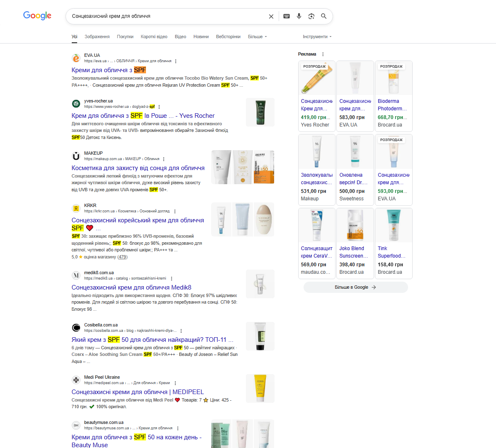Image resolution: width=496 pixels, height=448 pixels.
Task: Open the Sweetness 500,00 грн ad card
Action: click(355, 170)
